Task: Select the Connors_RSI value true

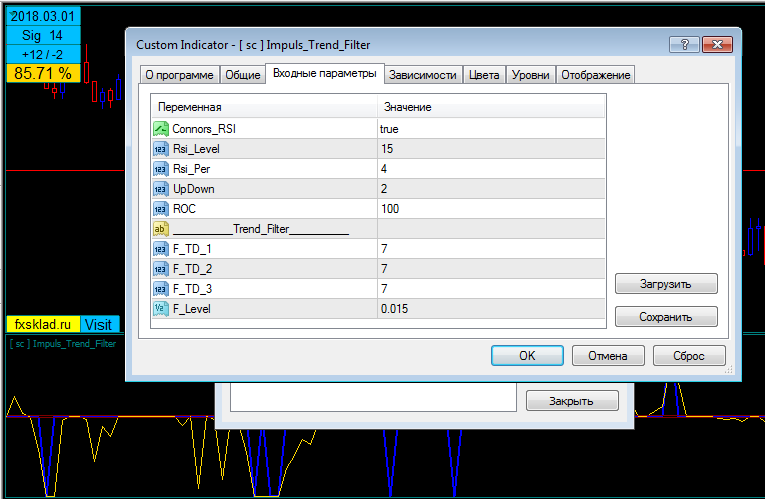Action: pyautogui.click(x=491, y=129)
